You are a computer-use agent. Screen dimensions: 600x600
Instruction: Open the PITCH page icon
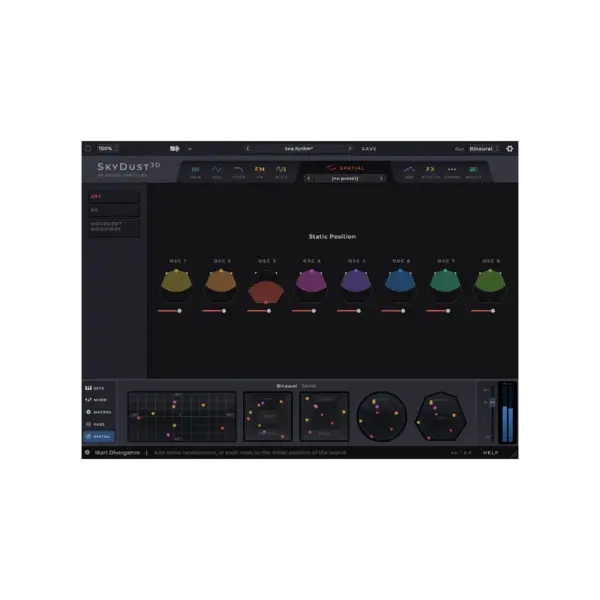tap(281, 172)
